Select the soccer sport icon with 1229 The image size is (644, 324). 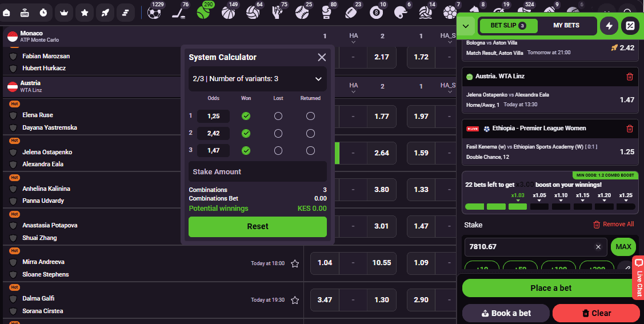click(x=154, y=12)
